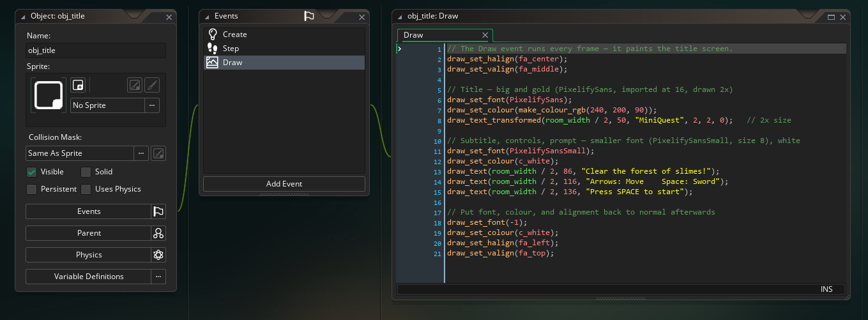Click the comment on line 17
This screenshot has width=868, height=320.
(x=581, y=212)
